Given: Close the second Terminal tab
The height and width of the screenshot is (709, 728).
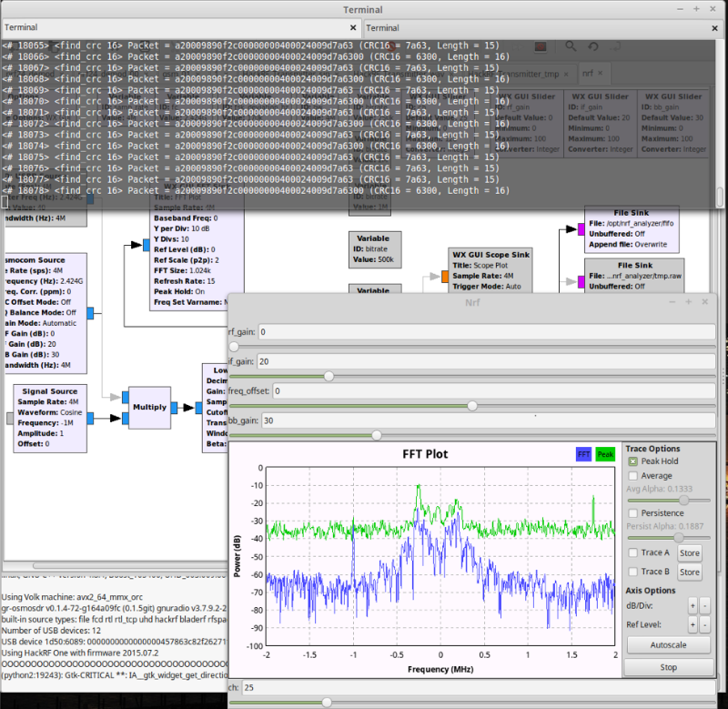Looking at the screenshot, I should click(x=714, y=28).
